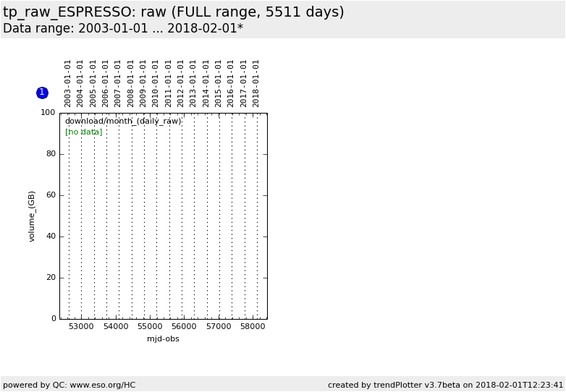Click the mjd-obs x-axis label

[x=163, y=339]
